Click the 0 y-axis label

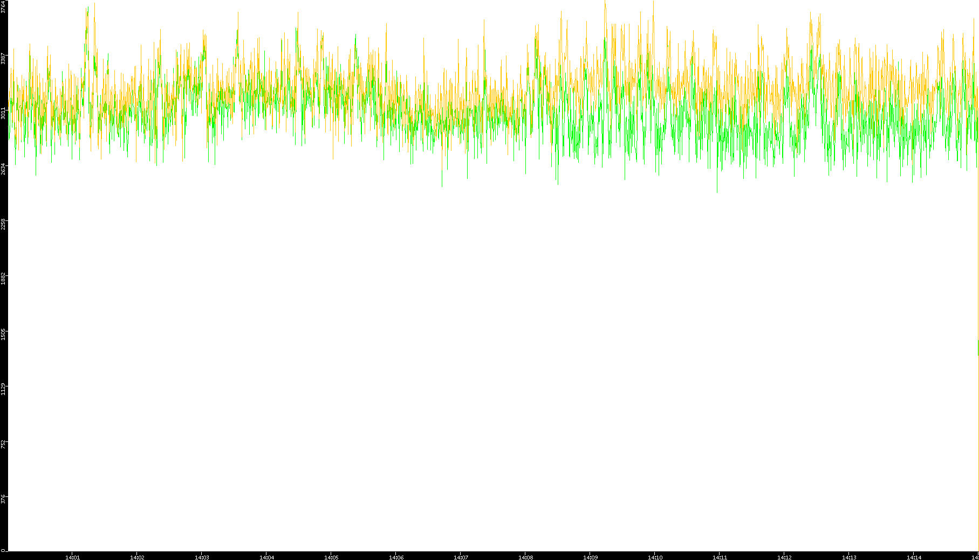click(x=3, y=550)
